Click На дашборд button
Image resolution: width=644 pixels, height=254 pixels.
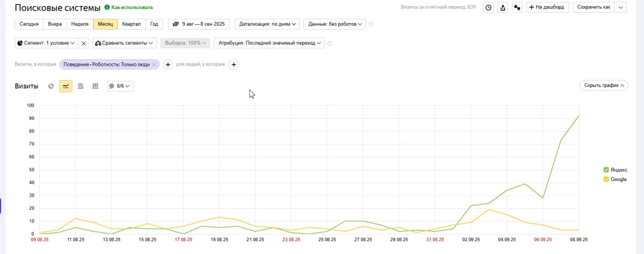tap(547, 7)
